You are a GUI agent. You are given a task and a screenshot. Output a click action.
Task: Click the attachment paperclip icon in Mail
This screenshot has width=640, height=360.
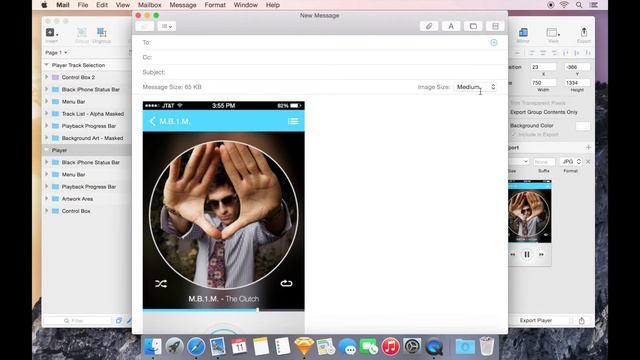click(x=429, y=26)
